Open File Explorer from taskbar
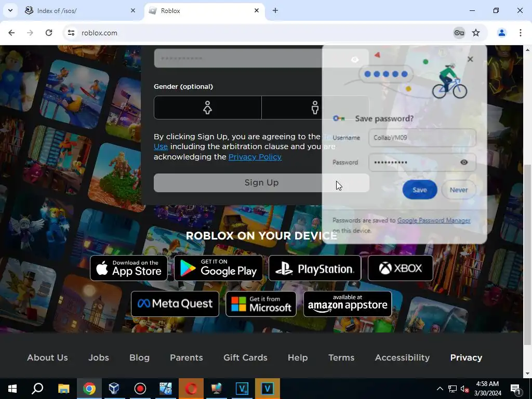 click(63, 389)
